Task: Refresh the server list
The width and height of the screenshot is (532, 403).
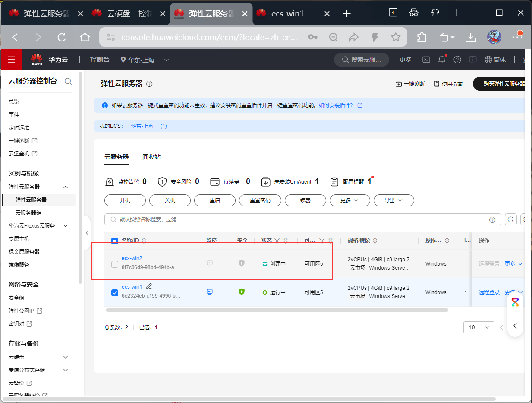Action: (511, 219)
